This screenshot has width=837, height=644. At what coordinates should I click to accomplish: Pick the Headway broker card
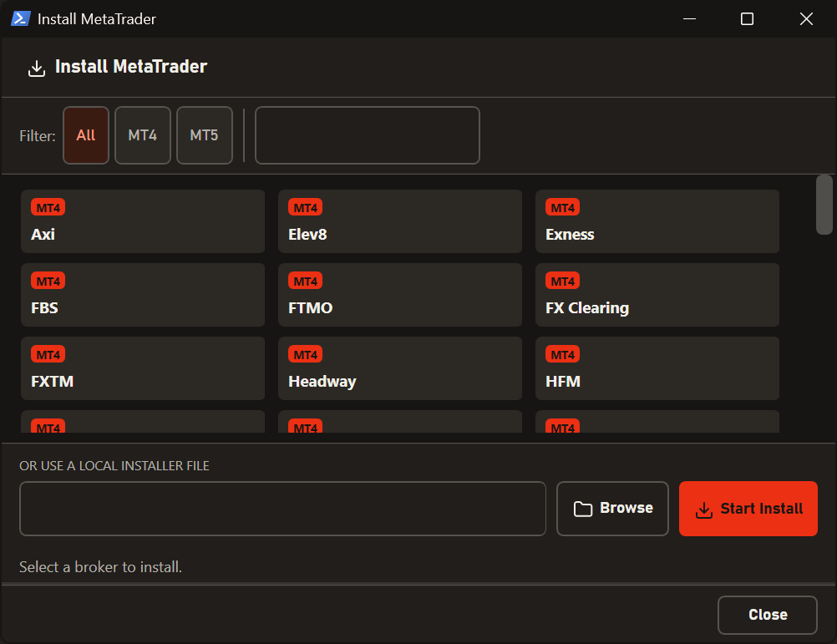tap(400, 368)
